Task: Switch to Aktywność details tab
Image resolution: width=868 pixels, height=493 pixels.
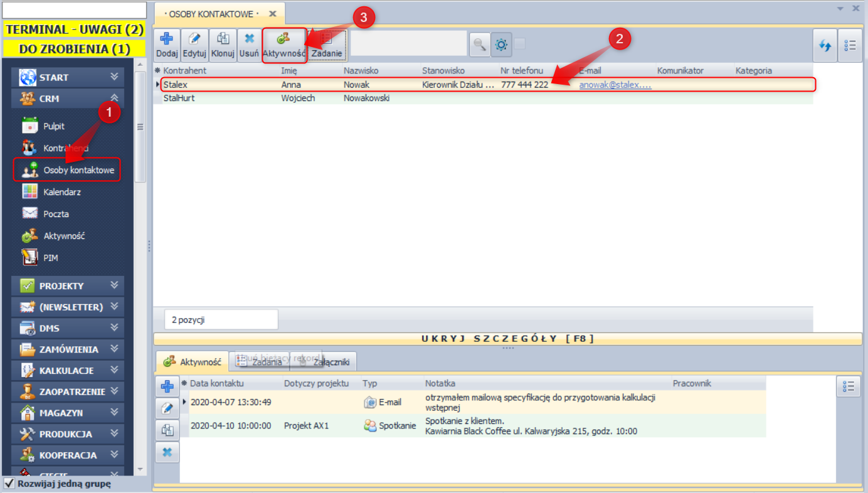Action: click(x=192, y=362)
